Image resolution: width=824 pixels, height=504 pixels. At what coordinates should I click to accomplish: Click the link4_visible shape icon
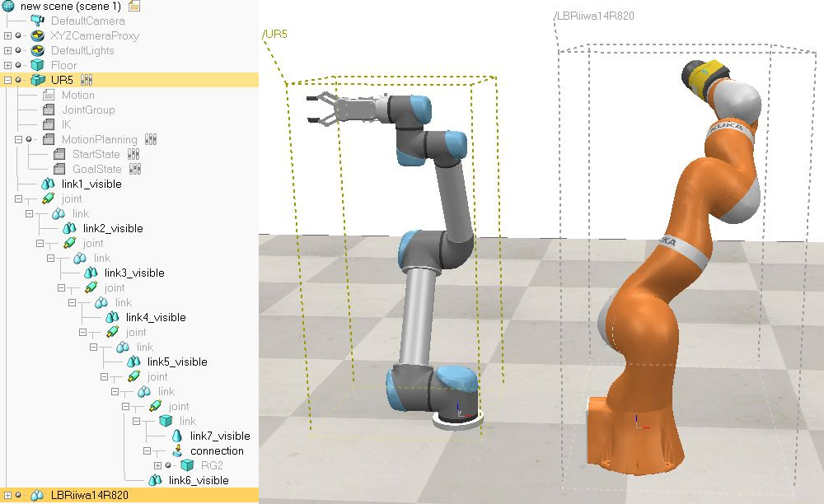click(x=112, y=317)
